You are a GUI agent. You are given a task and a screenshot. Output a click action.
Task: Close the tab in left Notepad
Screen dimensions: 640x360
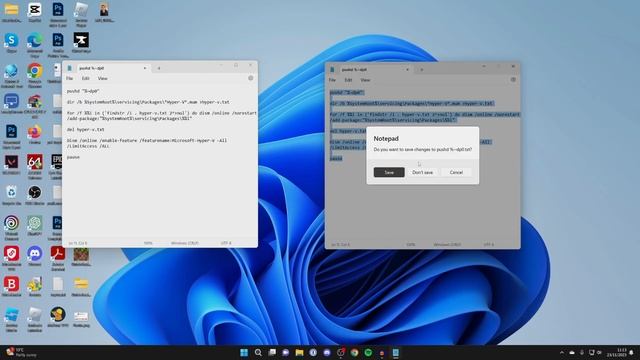[x=145, y=68]
